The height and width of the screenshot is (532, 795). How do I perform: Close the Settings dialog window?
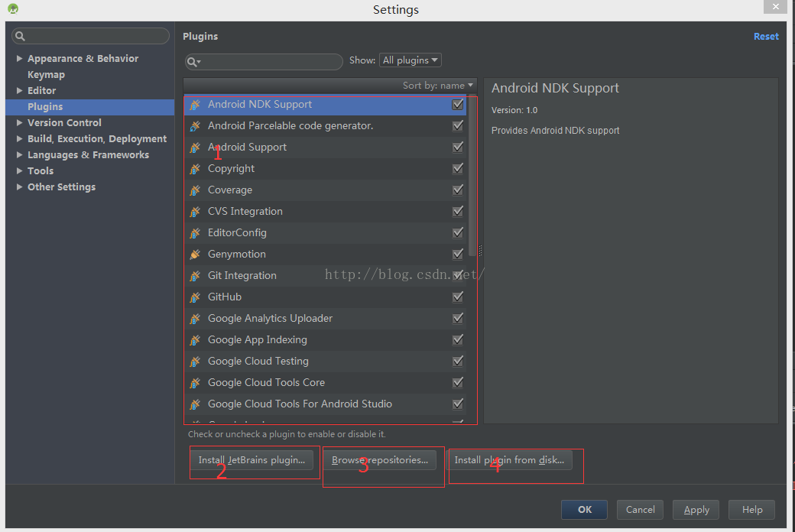click(x=776, y=7)
